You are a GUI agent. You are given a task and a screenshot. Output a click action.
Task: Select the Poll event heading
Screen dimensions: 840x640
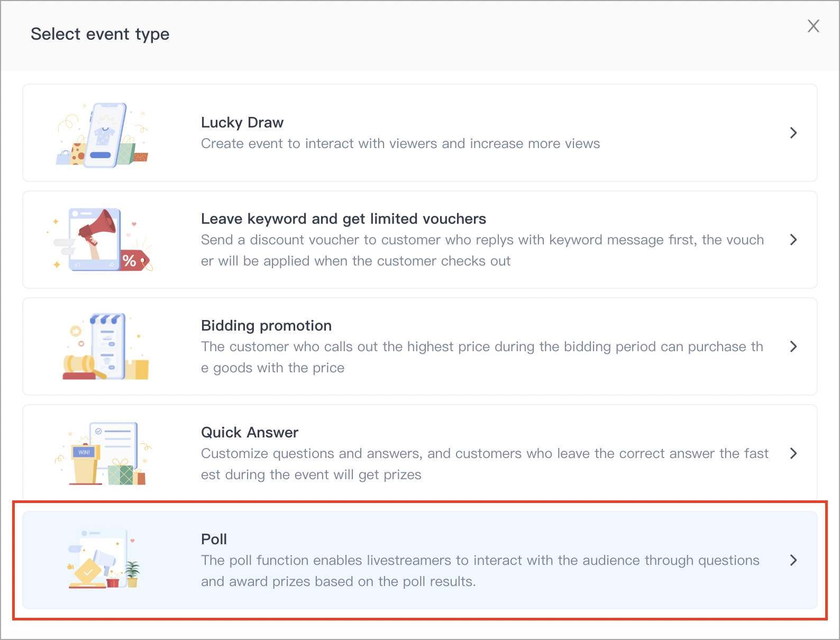(x=214, y=540)
